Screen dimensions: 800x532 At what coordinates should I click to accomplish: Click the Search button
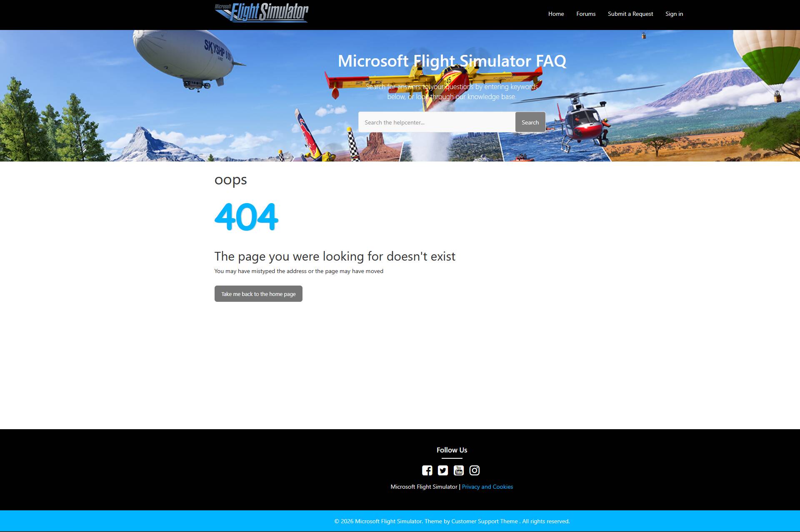point(530,122)
